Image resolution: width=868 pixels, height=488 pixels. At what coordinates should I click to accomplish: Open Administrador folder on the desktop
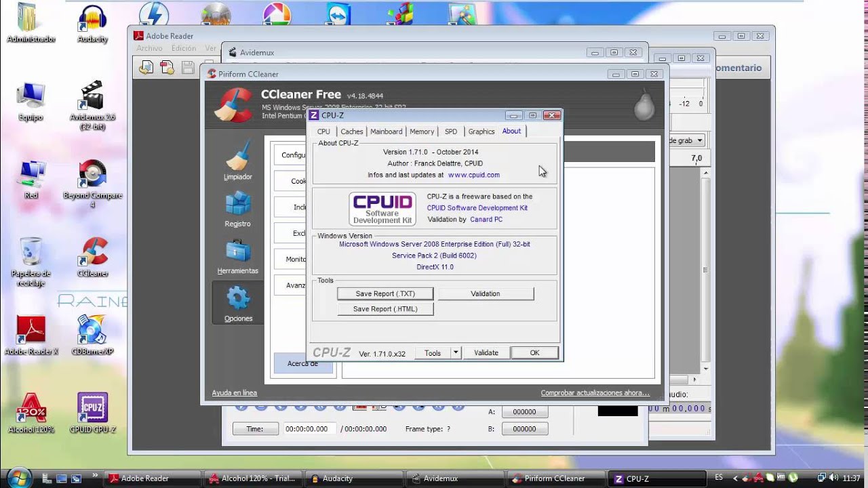point(31,24)
